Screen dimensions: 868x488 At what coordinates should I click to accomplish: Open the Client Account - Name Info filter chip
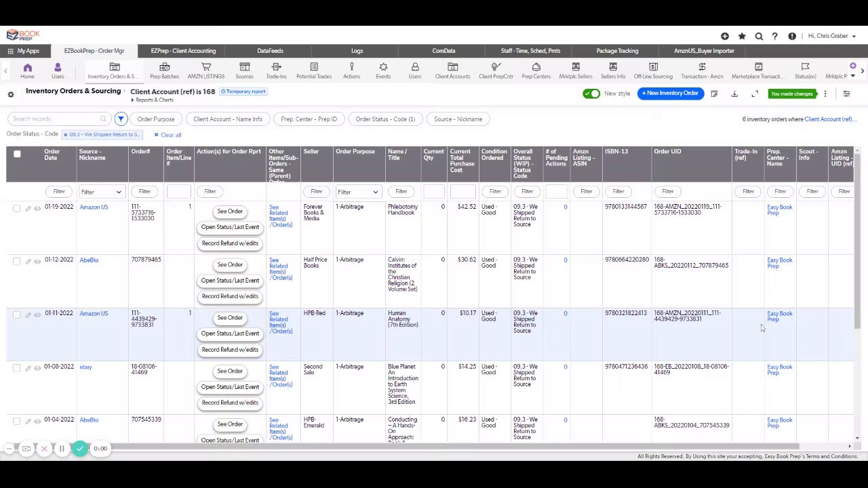point(228,119)
